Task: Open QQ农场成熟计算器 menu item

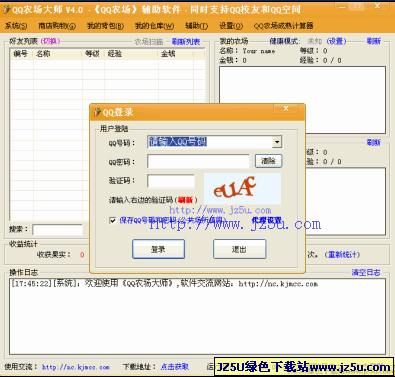Action: point(284,26)
